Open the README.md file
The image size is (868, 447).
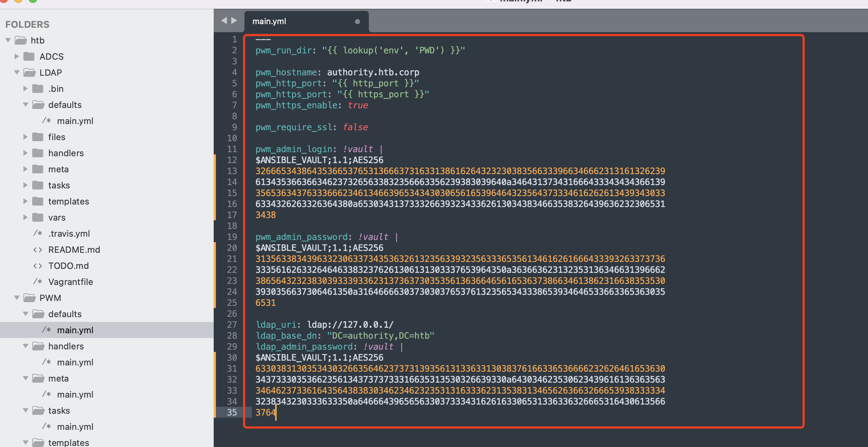[74, 249]
